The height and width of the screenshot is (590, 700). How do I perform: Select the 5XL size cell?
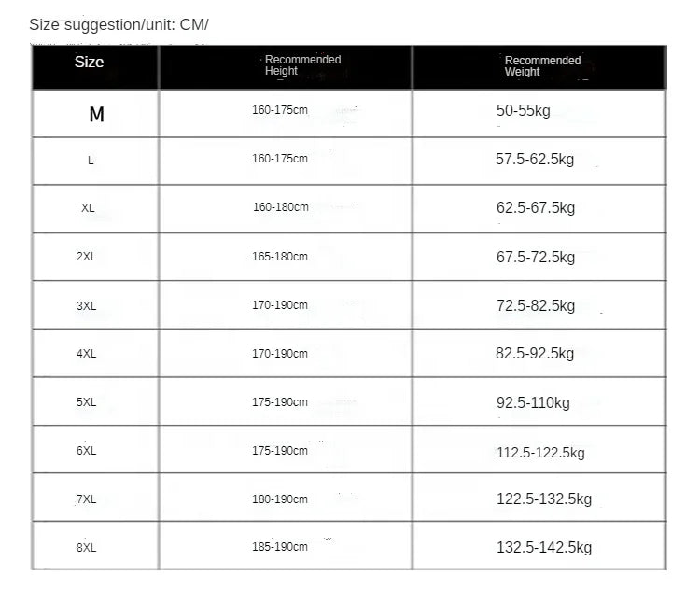tap(87, 402)
